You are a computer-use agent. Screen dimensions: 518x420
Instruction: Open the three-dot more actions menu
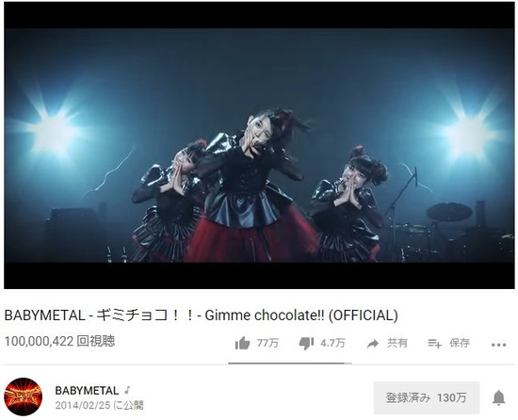(x=498, y=345)
